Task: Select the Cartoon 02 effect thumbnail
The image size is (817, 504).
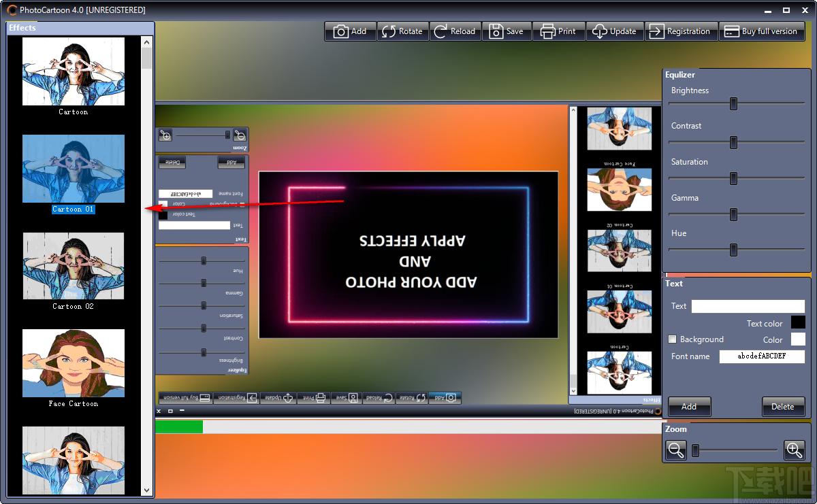Action: click(x=74, y=266)
